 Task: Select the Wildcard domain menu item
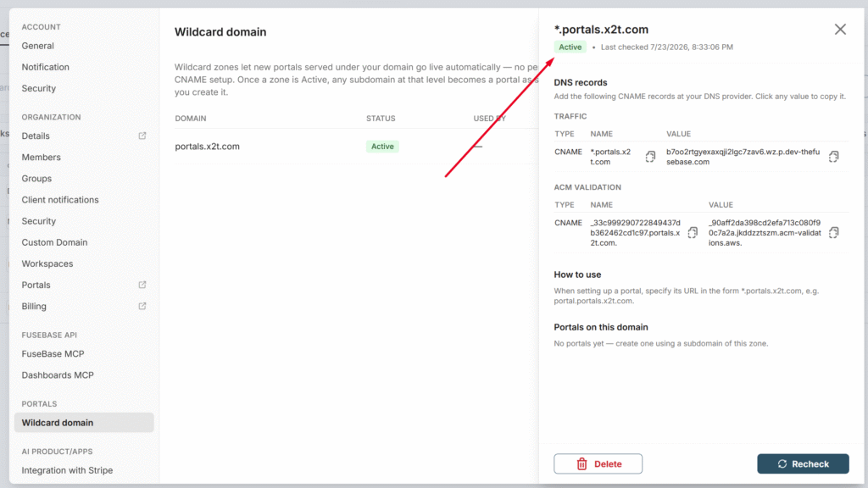(84, 423)
